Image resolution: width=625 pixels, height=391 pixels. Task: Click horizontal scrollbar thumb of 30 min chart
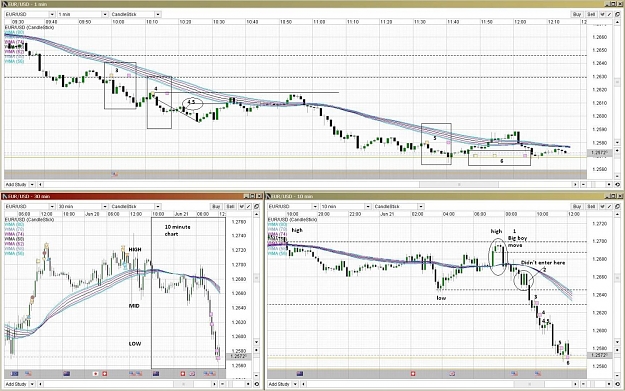point(183,384)
